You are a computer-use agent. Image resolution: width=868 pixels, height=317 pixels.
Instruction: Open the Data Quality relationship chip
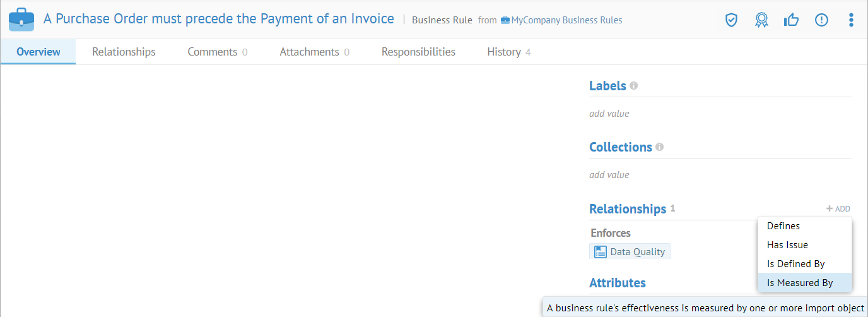(x=630, y=252)
